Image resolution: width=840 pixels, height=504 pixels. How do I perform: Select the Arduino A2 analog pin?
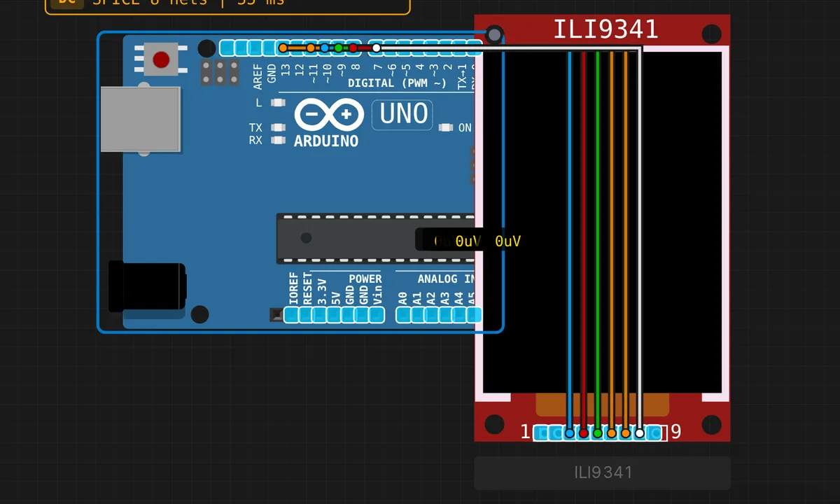[x=432, y=315]
